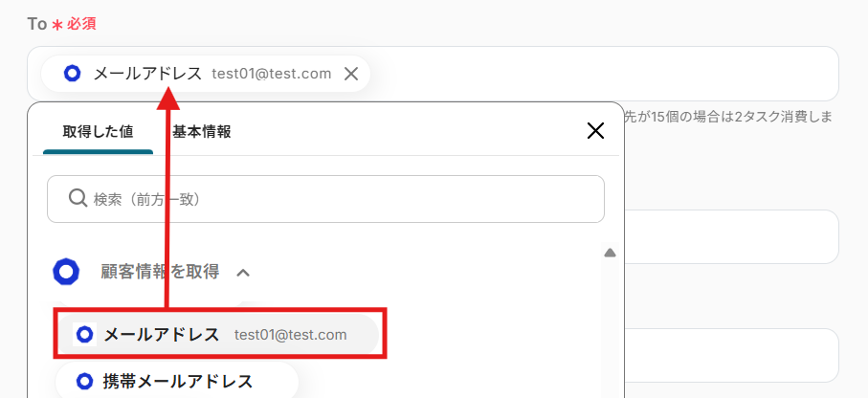This screenshot has height=398, width=868.
Task: Select メールアドレス test01@test.com from list
Action: pos(218,335)
